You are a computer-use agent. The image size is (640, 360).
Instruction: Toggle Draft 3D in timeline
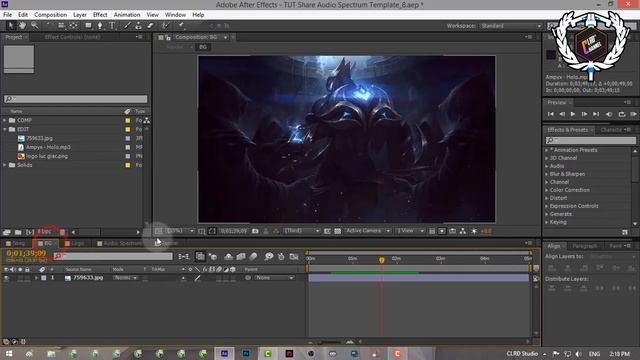(213, 256)
